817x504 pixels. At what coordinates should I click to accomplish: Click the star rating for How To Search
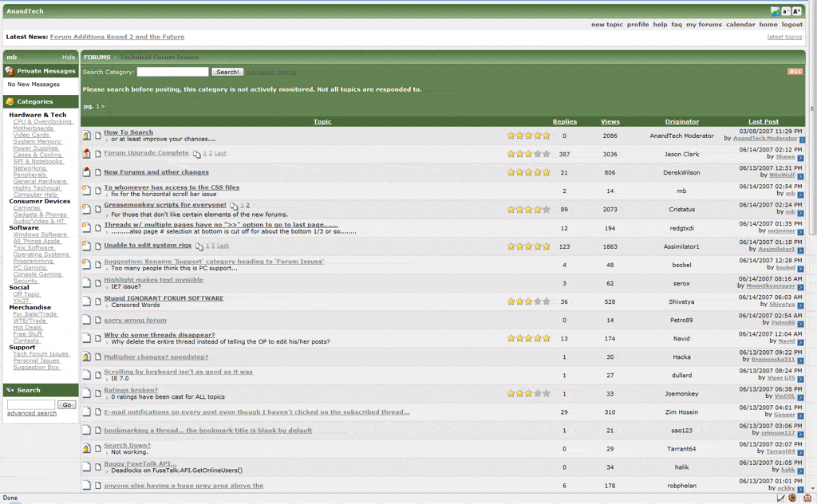pos(529,136)
